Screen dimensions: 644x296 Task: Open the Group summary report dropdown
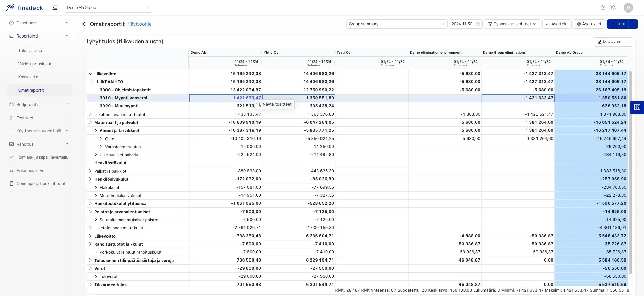pyautogui.click(x=397, y=24)
